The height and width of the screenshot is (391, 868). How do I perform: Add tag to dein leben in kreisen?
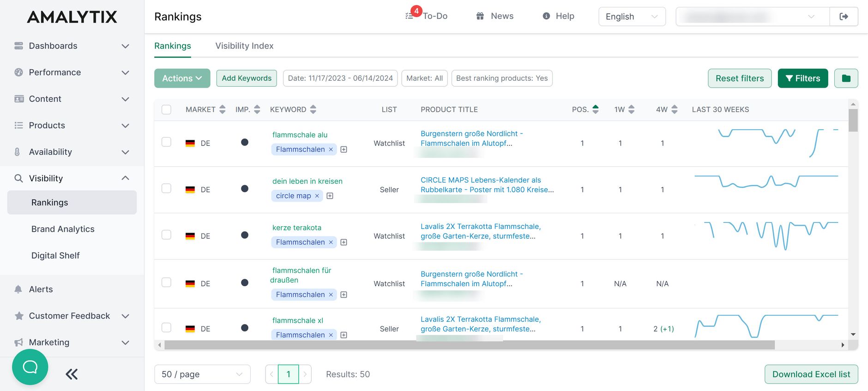(x=330, y=196)
